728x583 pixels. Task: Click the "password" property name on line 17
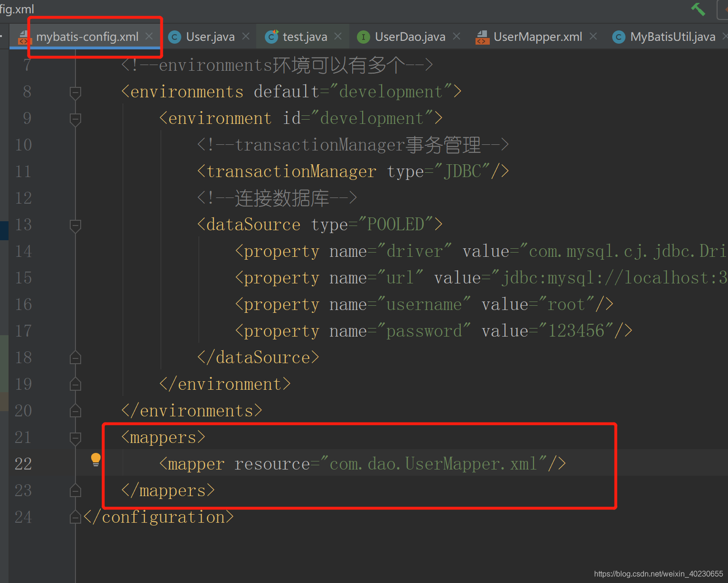click(424, 331)
